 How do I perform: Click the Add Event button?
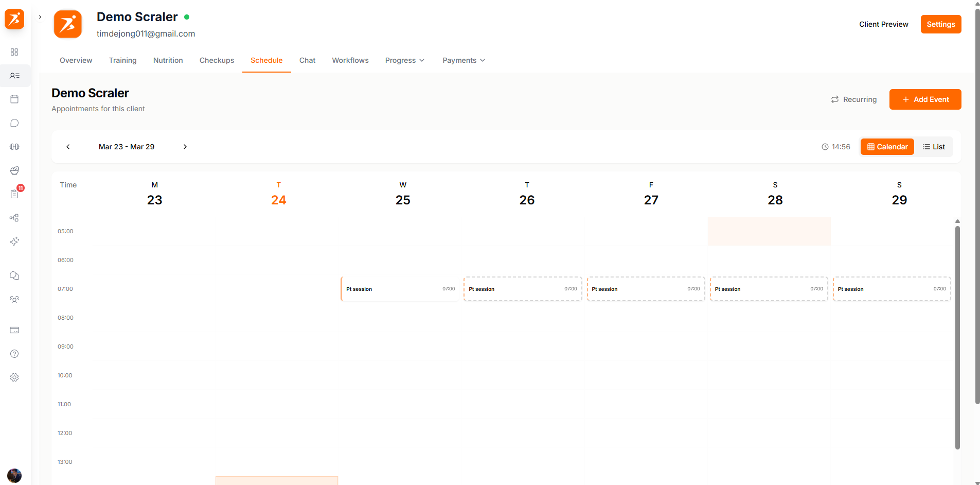point(925,99)
